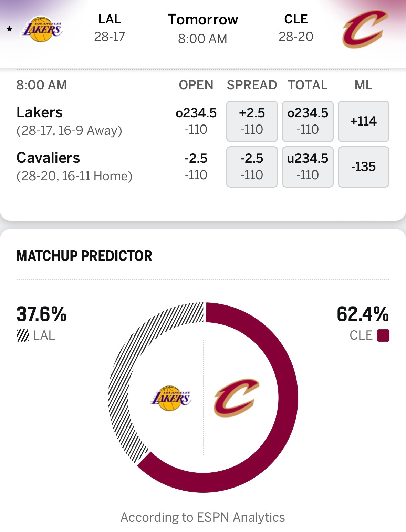The height and width of the screenshot is (532, 406).
Task: Tap Cavaliers logo inside the predictor donut
Action: (x=236, y=398)
